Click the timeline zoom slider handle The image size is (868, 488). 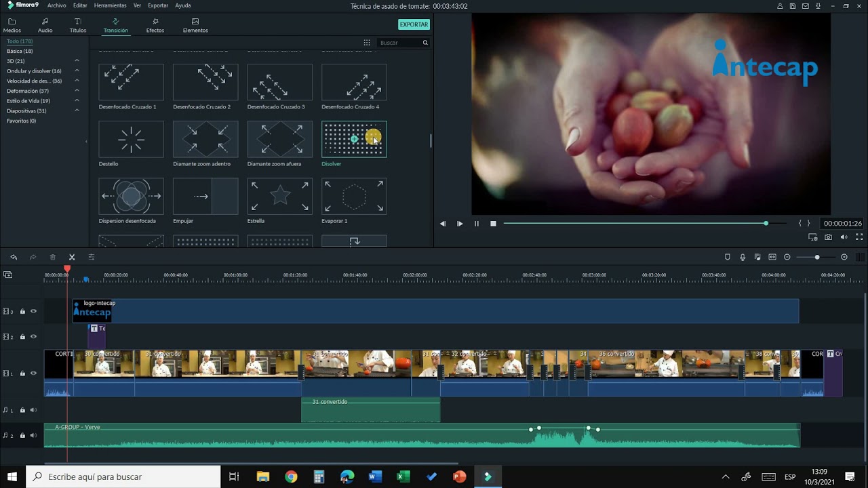click(x=817, y=257)
